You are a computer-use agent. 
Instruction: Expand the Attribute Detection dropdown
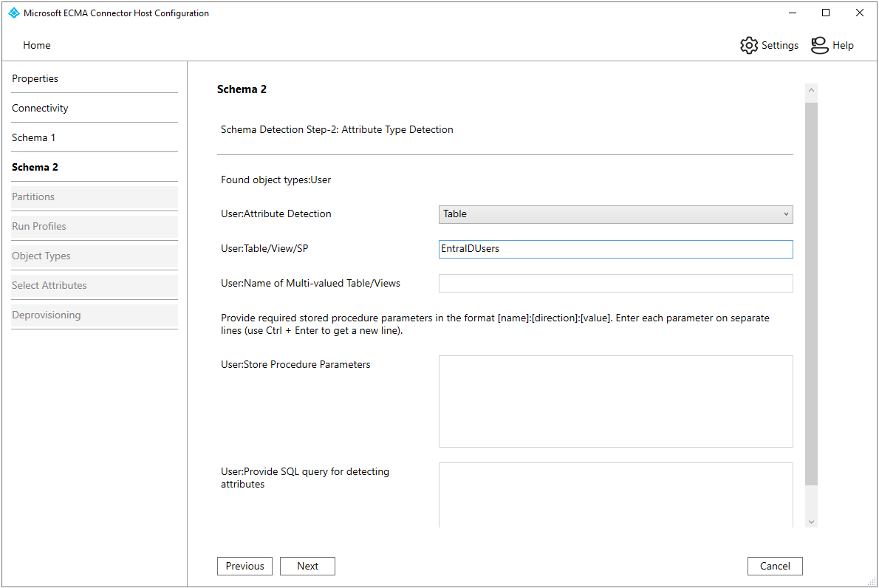coord(615,214)
